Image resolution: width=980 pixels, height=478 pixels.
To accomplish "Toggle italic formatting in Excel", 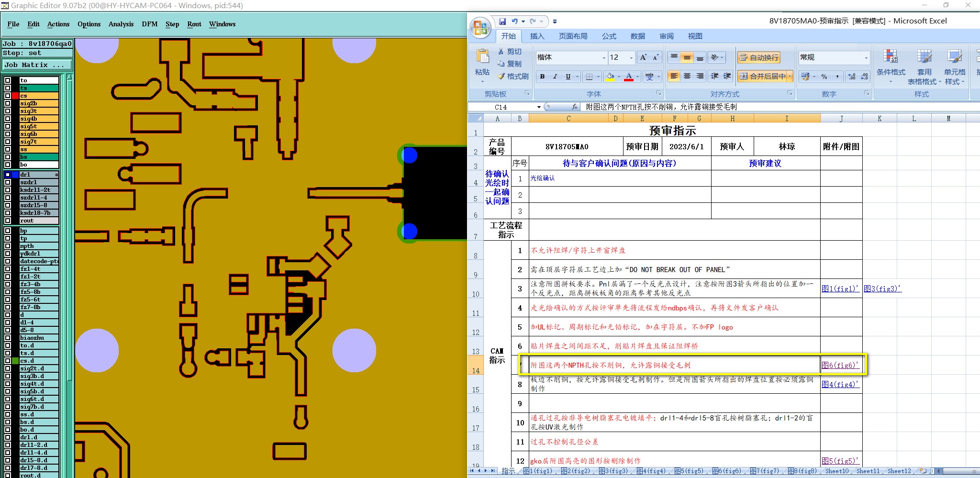I will 555,77.
